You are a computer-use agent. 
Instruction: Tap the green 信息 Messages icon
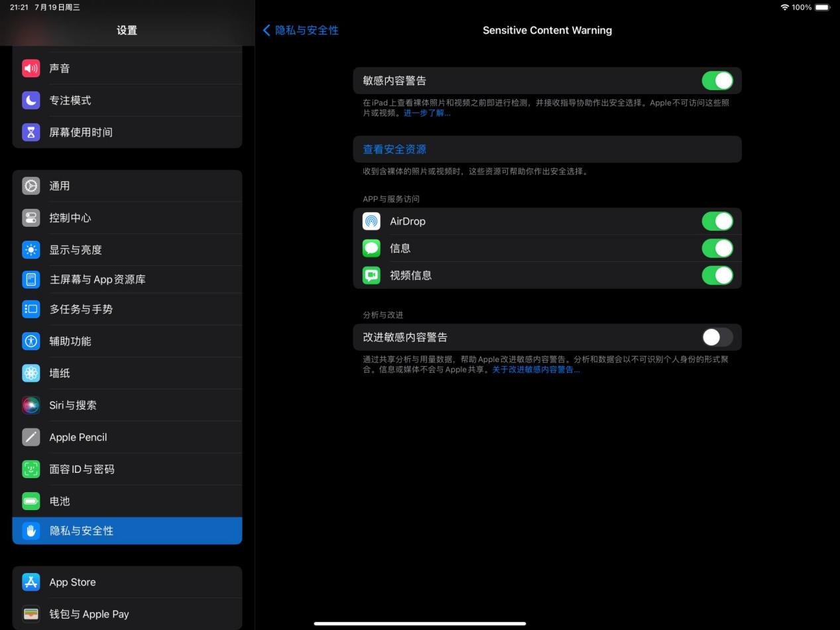[x=371, y=248]
